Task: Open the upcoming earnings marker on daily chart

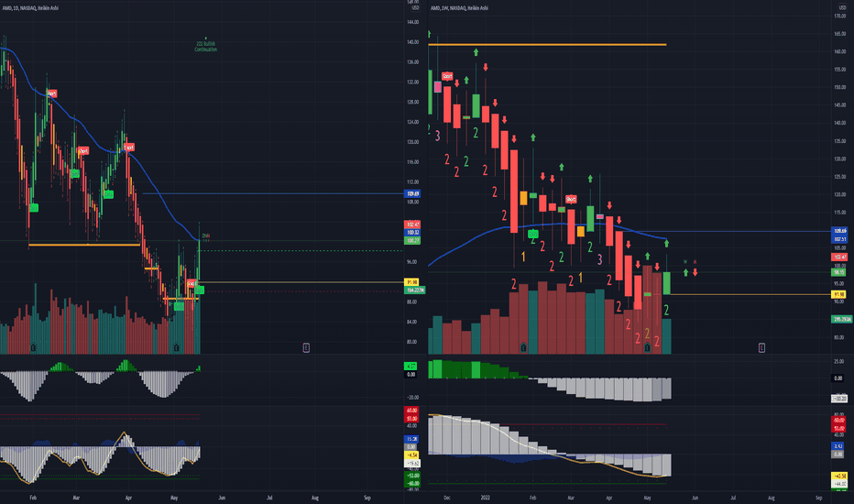Action: click(306, 347)
